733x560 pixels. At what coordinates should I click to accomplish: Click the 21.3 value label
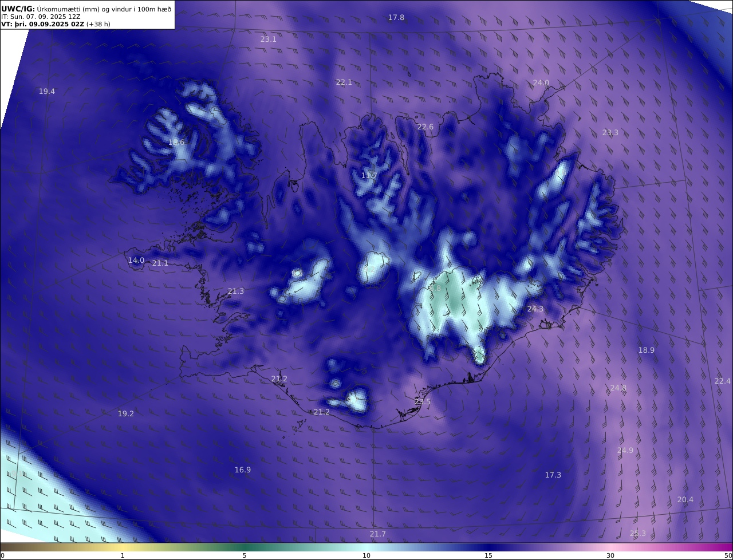(x=236, y=291)
